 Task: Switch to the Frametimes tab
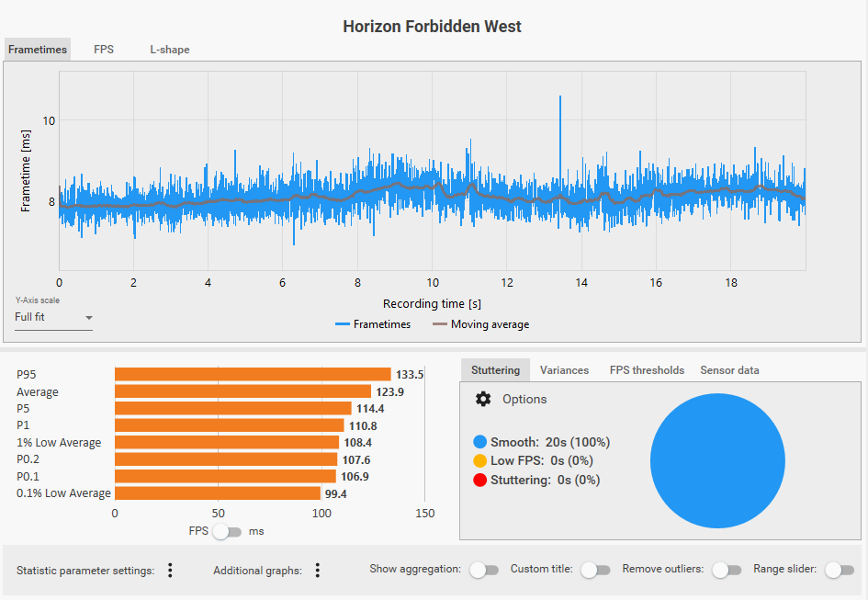38,50
